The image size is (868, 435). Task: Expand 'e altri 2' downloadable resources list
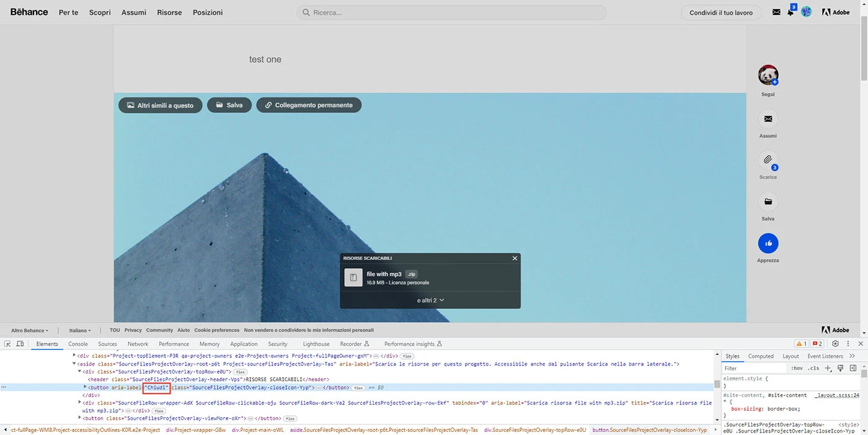(x=430, y=300)
